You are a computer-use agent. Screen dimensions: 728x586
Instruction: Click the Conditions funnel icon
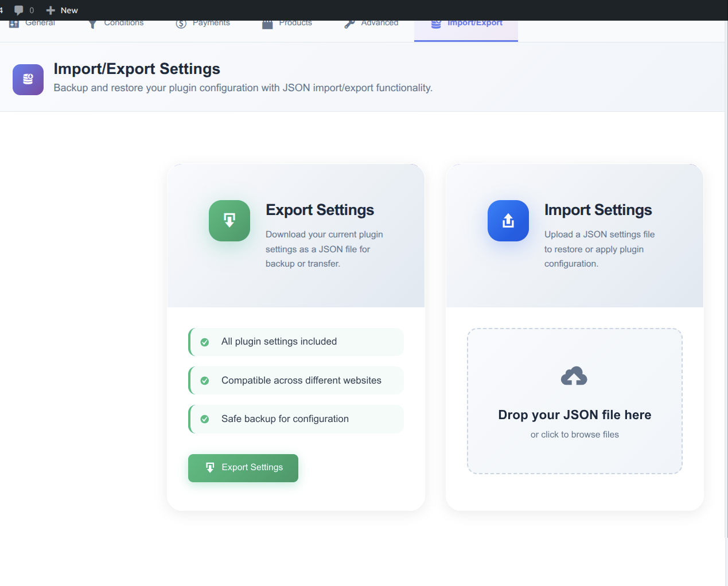(92, 24)
